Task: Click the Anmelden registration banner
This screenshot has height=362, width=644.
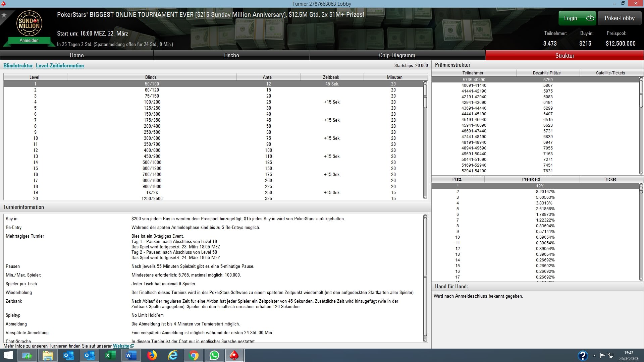Action: [x=29, y=41]
